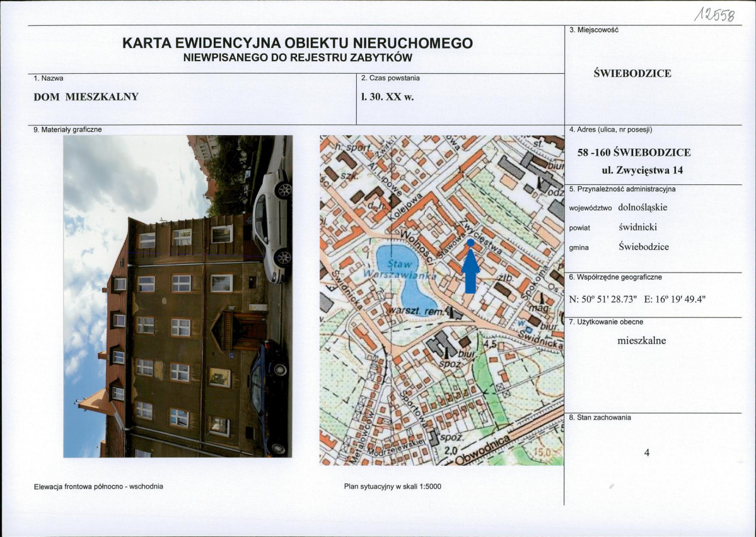The width and height of the screenshot is (756, 537).
Task: Click the caption "Plan sytuacyjny w skali 1:5000"
Action: point(392,487)
